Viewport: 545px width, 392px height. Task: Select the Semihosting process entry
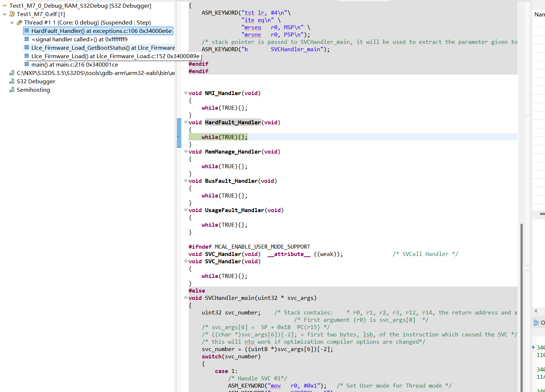[33, 90]
